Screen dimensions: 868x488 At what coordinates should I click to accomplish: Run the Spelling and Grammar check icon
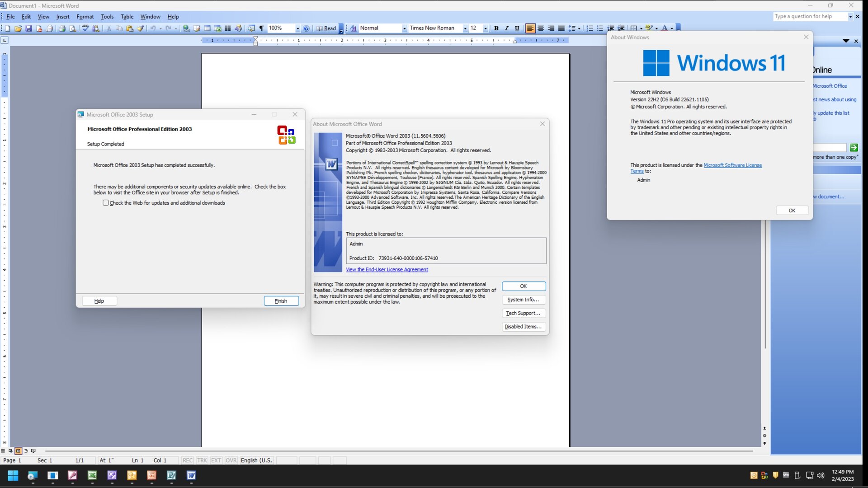(x=85, y=28)
